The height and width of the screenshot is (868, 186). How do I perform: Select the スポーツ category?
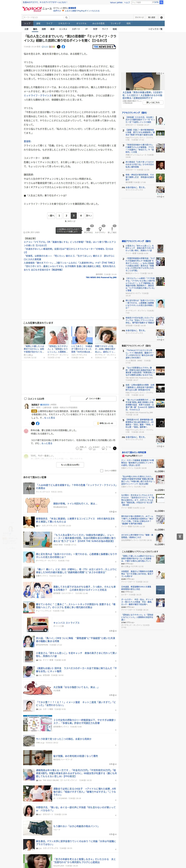(x=76, y=29)
